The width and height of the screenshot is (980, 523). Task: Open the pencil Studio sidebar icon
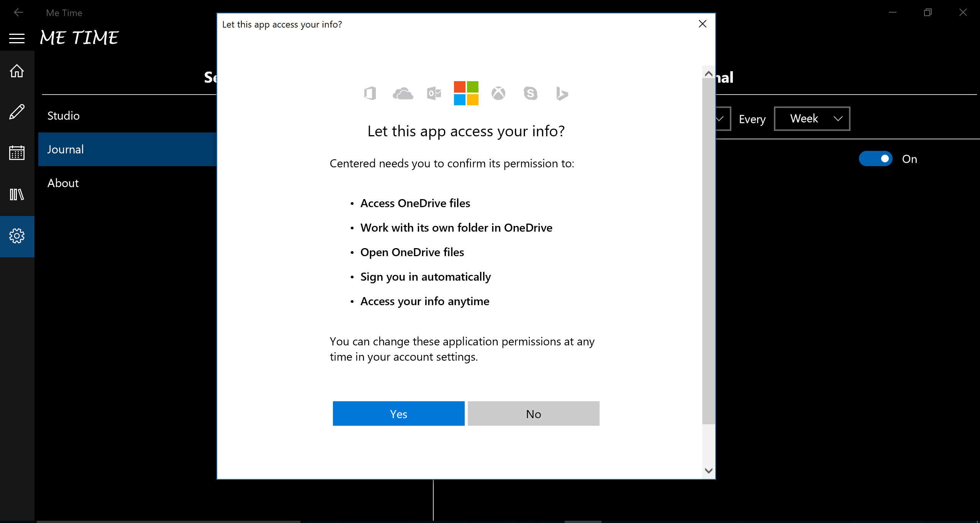coord(17,112)
